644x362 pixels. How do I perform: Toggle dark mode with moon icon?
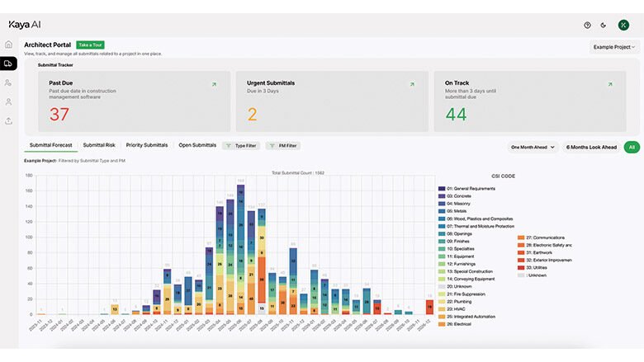pyautogui.click(x=603, y=25)
